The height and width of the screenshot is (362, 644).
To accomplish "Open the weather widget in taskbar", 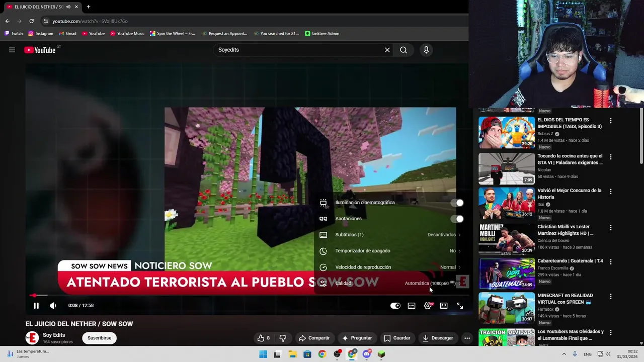I will tap(28, 354).
